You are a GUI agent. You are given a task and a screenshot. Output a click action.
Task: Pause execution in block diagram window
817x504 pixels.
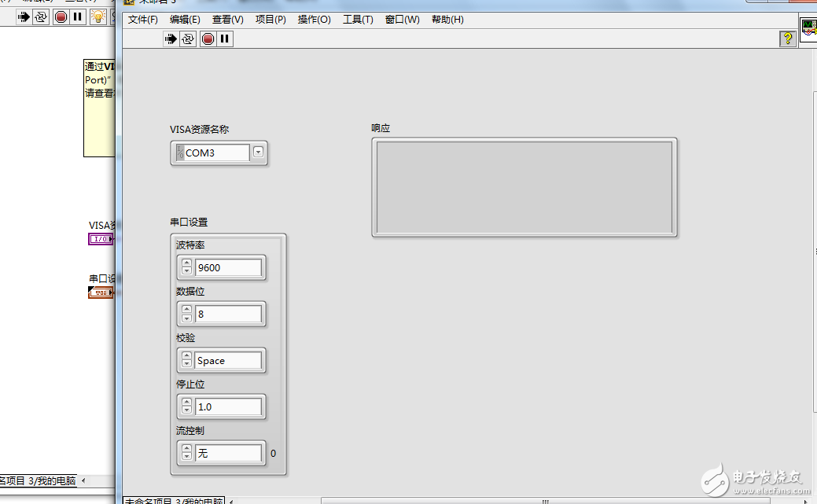pos(78,17)
